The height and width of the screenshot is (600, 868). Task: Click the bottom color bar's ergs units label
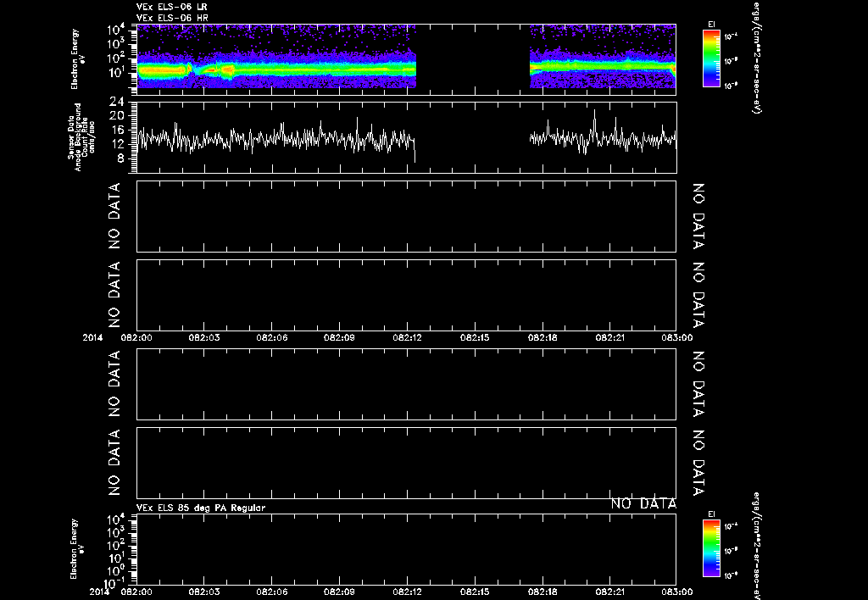tap(757, 546)
